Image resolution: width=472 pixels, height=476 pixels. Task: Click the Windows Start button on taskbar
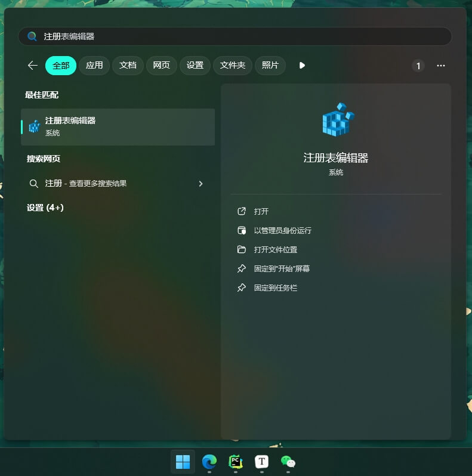[183, 462]
